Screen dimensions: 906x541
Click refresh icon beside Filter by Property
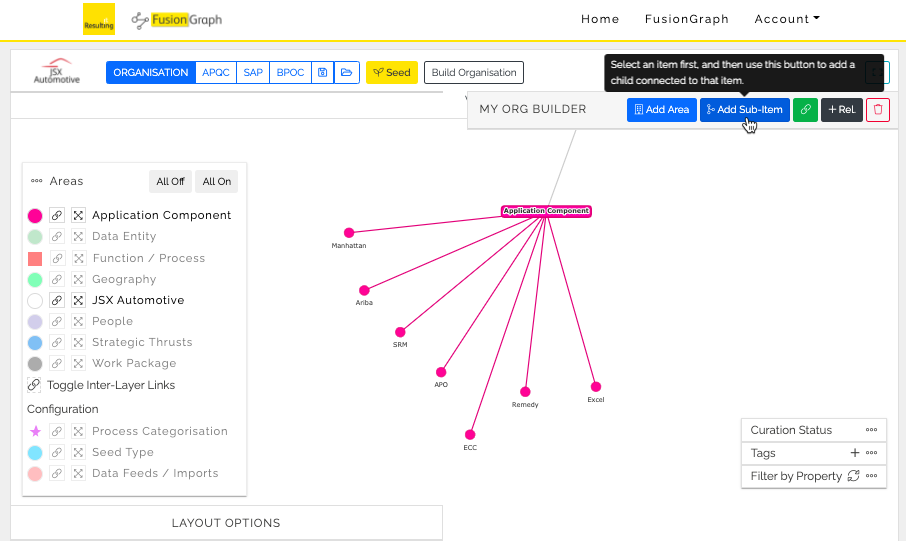853,476
